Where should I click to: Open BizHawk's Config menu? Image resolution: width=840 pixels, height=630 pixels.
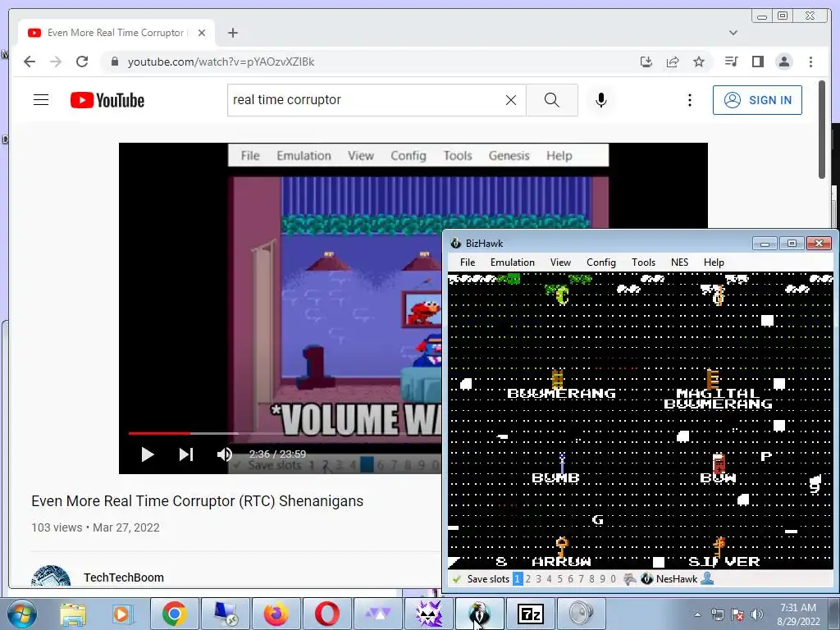pos(601,262)
